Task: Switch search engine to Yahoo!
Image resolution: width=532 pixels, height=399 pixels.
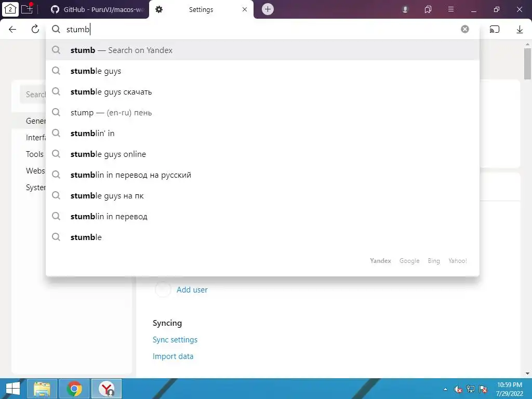Action: 457,261
